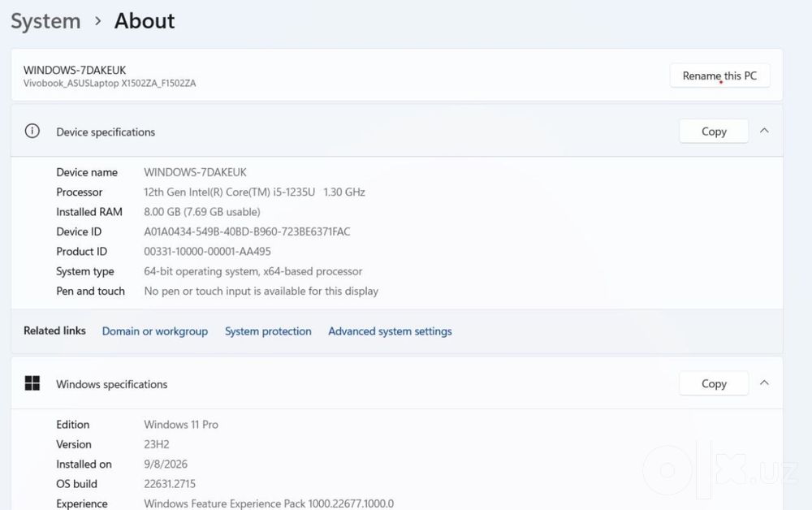
Task: Click the Rename this PC button
Action: click(x=719, y=76)
